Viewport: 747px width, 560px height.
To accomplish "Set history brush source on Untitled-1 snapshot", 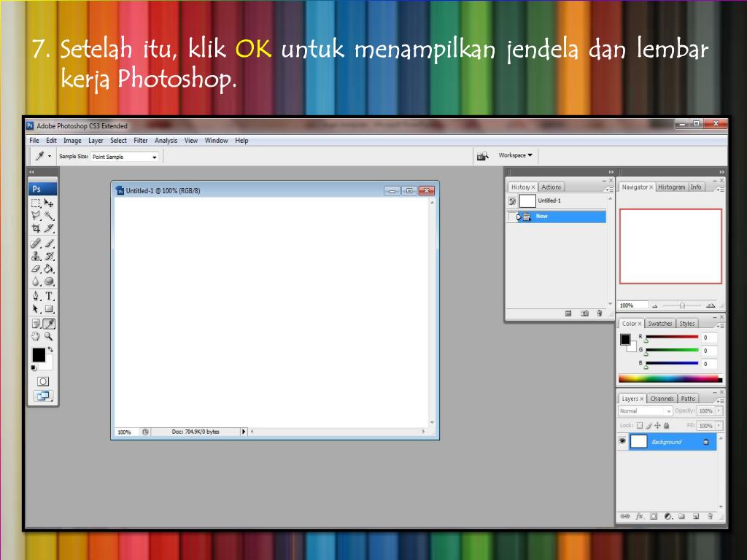I will coord(512,201).
